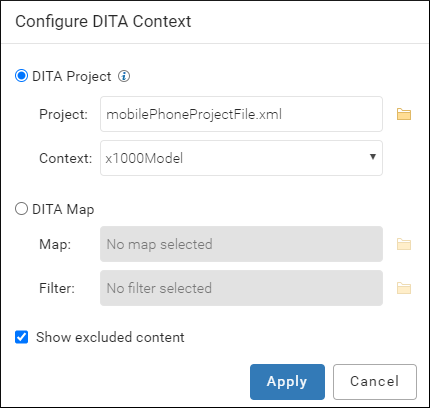Expand the Context dropdown arrow
This screenshot has height=408, width=430.
[x=373, y=157]
